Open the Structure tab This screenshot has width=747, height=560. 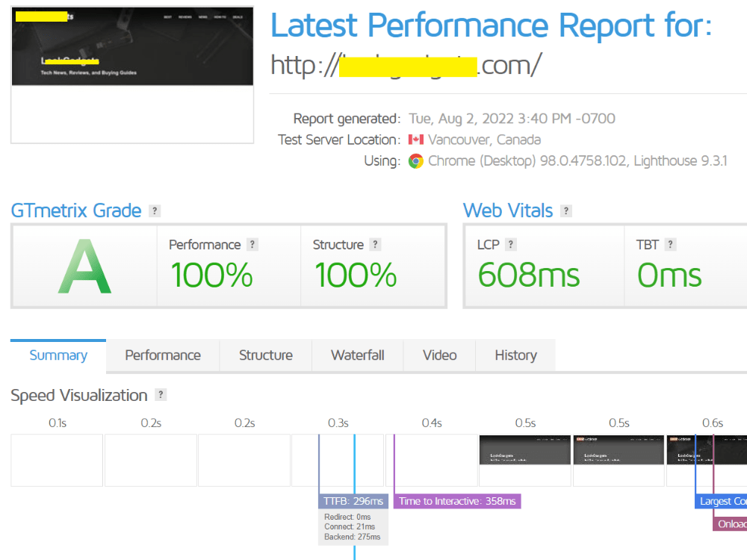pos(266,355)
